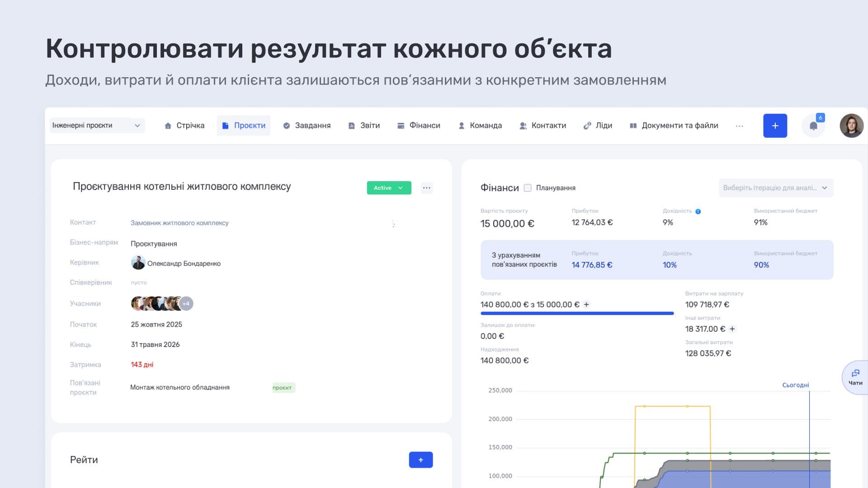Click the Проєктування business direction value

pyautogui.click(x=154, y=244)
